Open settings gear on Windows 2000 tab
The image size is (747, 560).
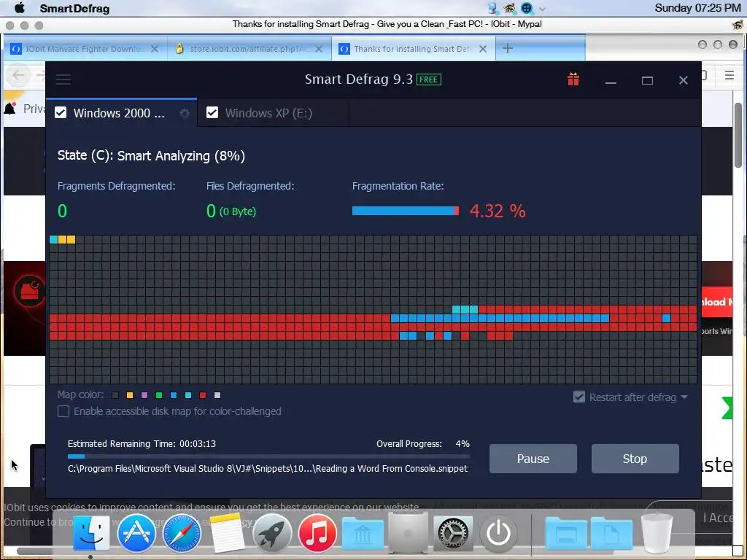[185, 113]
